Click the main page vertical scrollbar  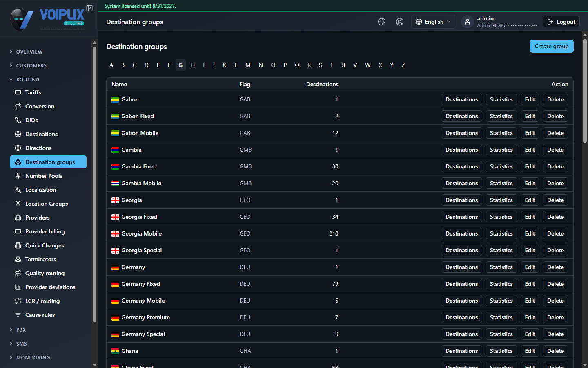tap(585, 91)
